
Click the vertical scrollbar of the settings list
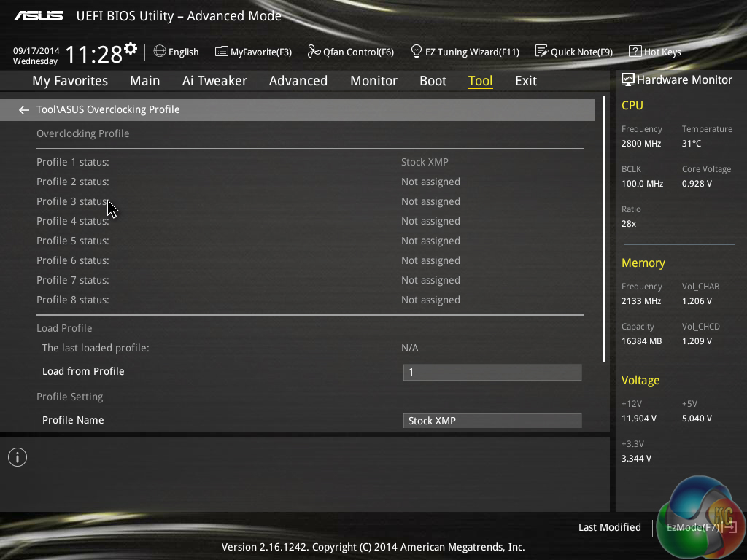[x=603, y=228]
